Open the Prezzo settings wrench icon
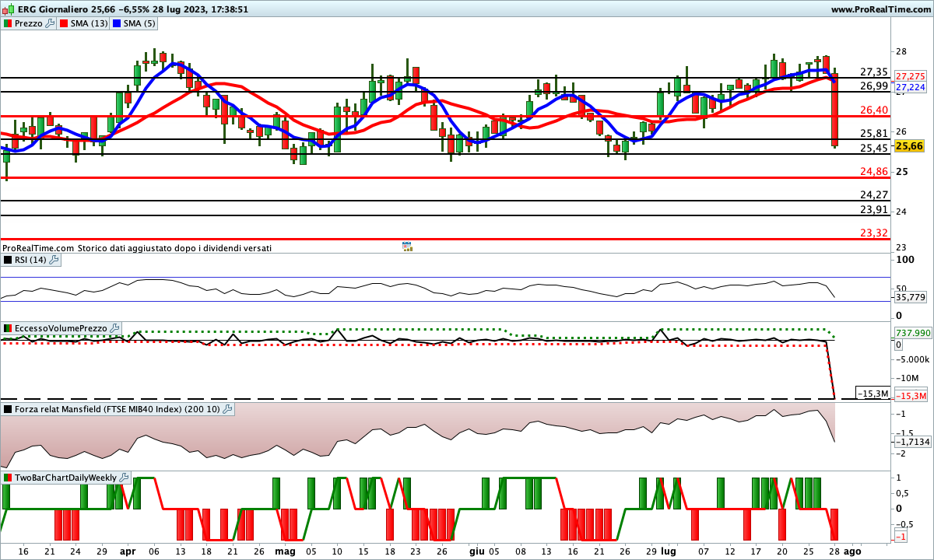This screenshot has height=560, width=934. pos(51,23)
